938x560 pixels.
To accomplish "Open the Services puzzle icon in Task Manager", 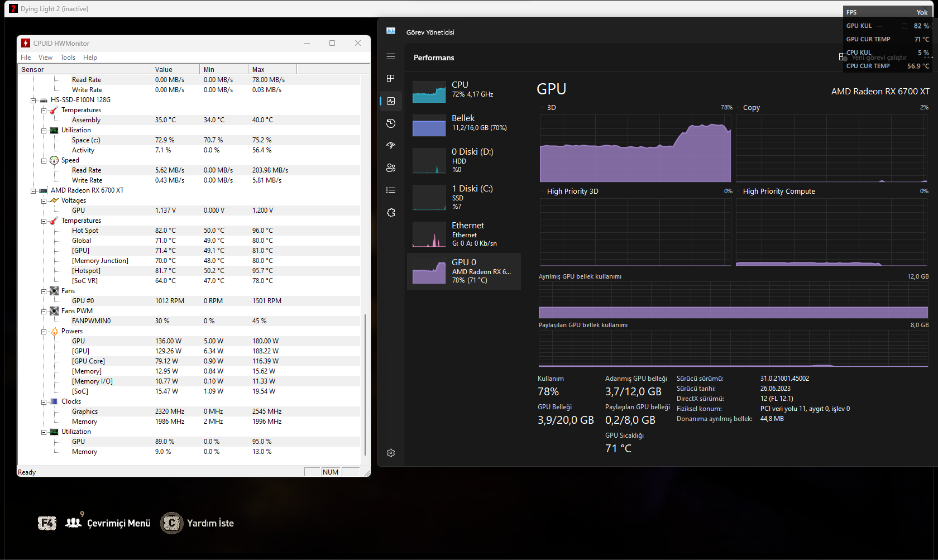I will click(x=391, y=213).
